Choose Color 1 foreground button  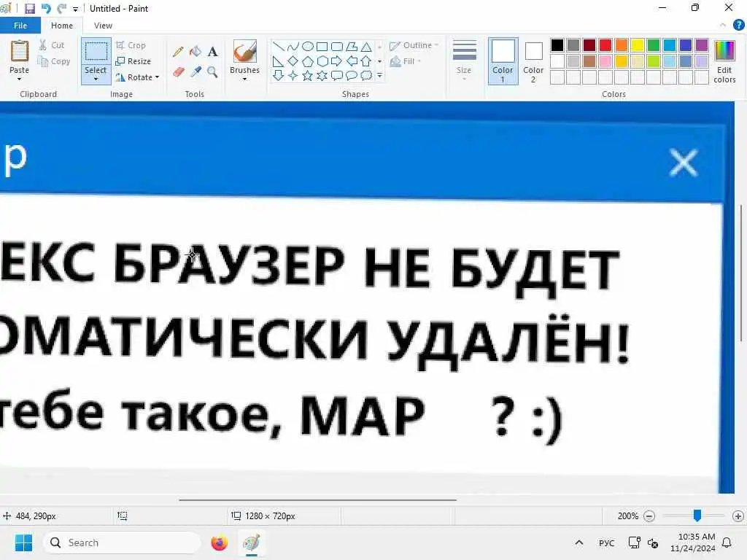(x=503, y=61)
